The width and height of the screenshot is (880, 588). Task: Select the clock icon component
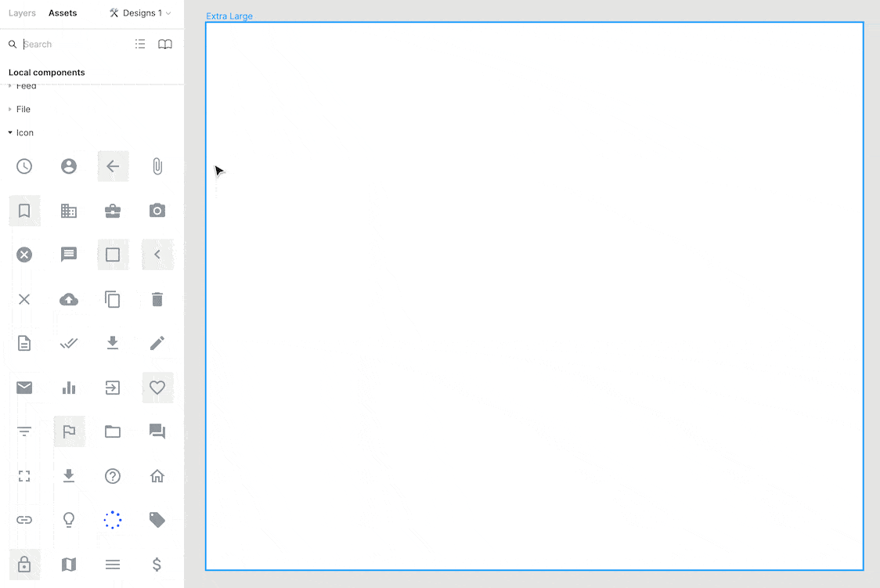click(24, 166)
